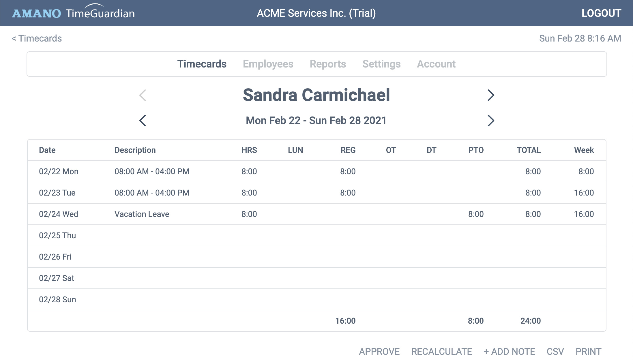This screenshot has height=364, width=633.
Task: Click the Week column header
Action: coord(584,150)
